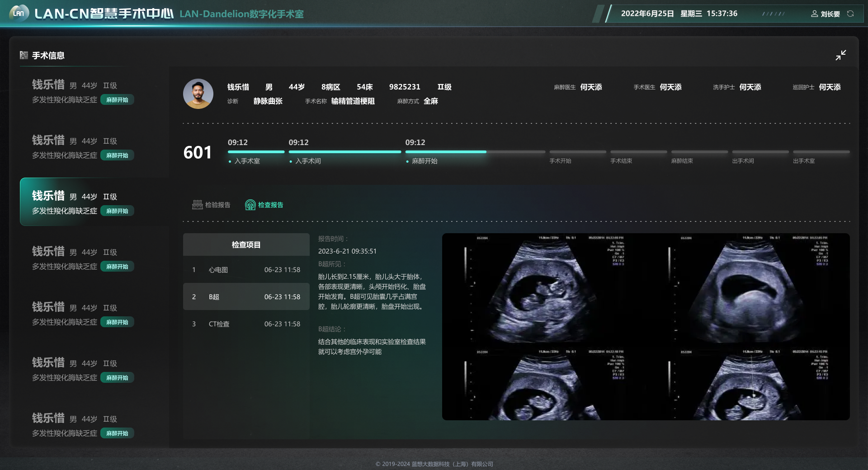Open the bottom-right ultrasound image
Screen dimensions: 868x470
pyautogui.click(x=748, y=384)
